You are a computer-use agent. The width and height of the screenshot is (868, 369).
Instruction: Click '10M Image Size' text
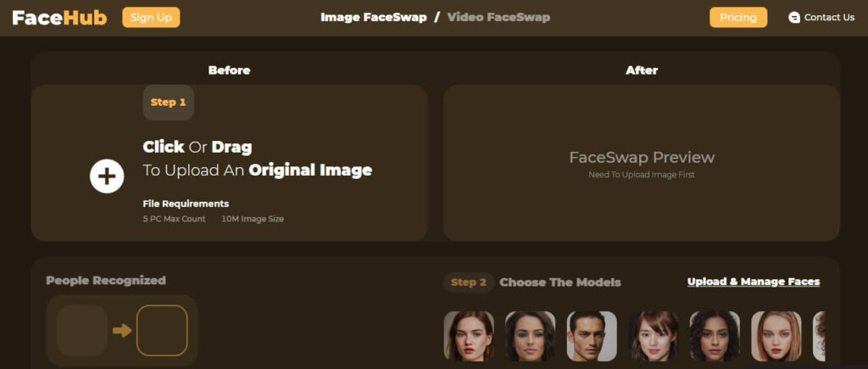[253, 219]
